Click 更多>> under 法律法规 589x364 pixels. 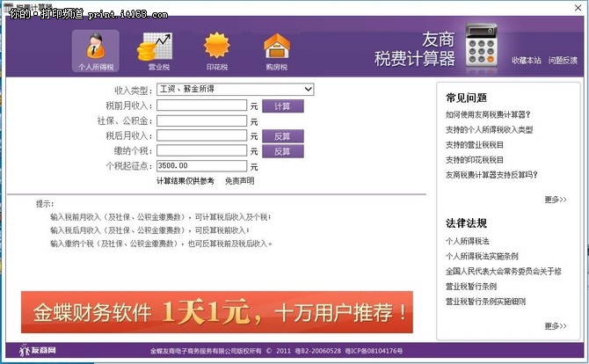click(x=556, y=326)
